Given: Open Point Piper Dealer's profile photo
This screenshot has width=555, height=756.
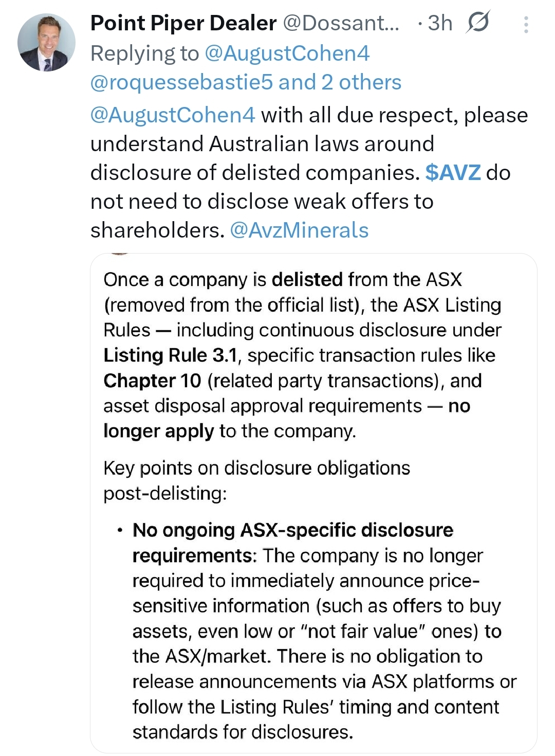Looking at the screenshot, I should coord(46,42).
